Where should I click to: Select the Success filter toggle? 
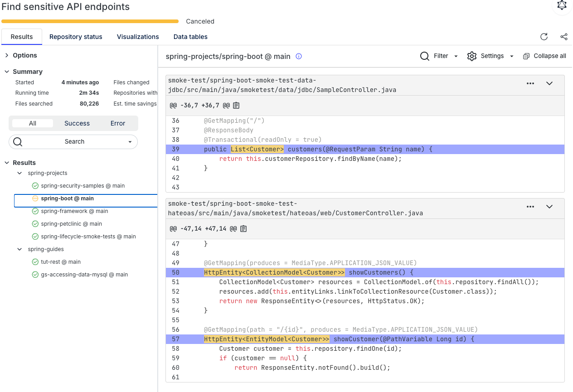[77, 123]
